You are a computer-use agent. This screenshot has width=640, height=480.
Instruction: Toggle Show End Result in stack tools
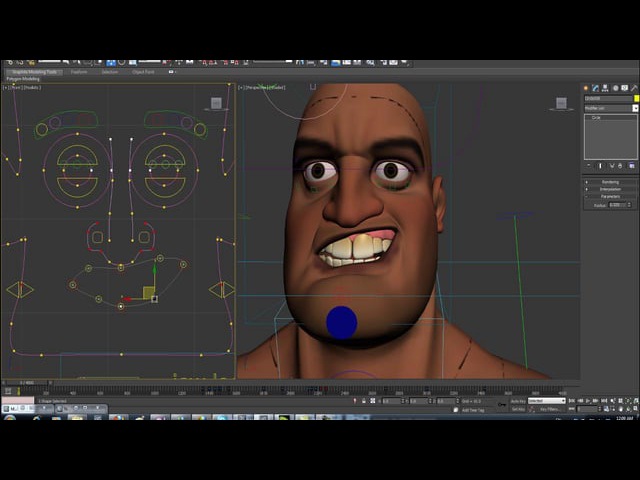pyautogui.click(x=600, y=166)
